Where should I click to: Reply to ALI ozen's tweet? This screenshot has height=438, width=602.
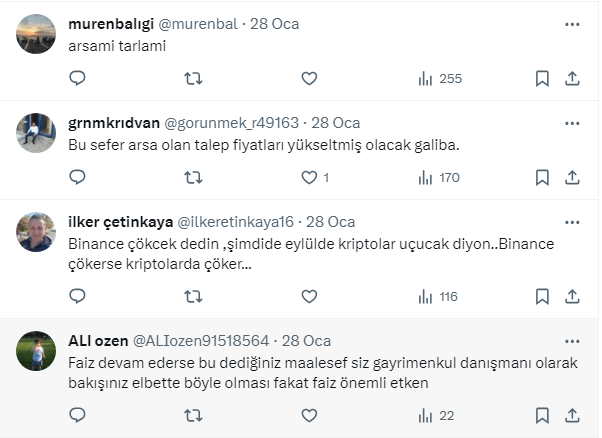[x=77, y=414]
